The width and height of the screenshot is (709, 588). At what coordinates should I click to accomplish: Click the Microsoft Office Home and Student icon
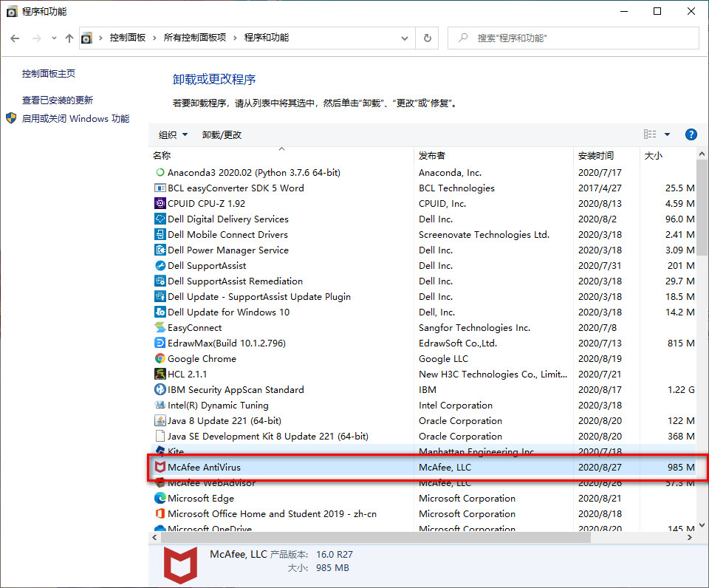160,514
